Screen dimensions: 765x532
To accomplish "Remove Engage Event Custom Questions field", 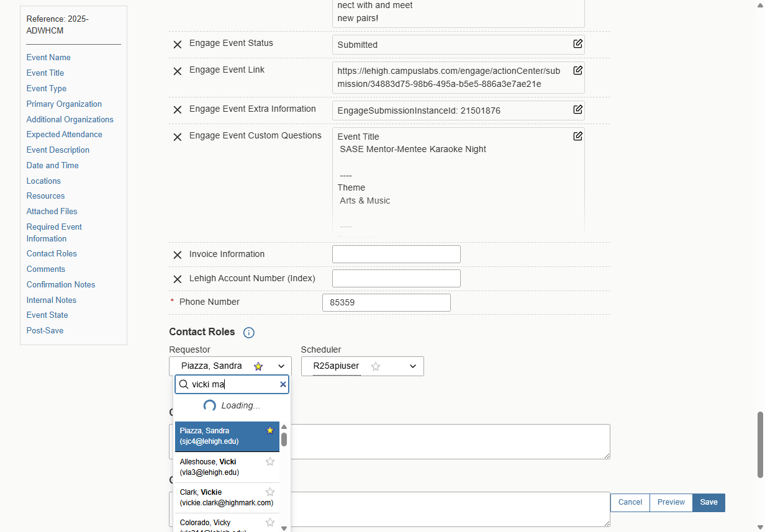I will (177, 137).
